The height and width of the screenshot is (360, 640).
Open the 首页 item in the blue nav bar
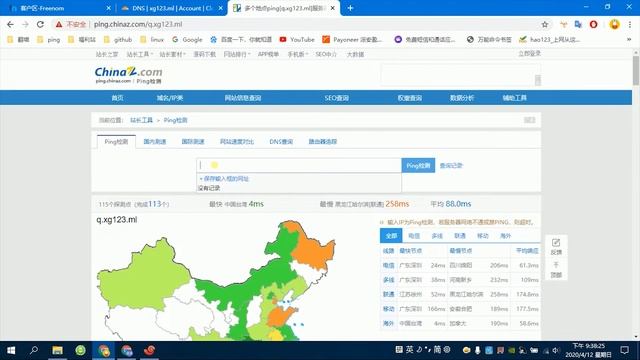(118, 98)
